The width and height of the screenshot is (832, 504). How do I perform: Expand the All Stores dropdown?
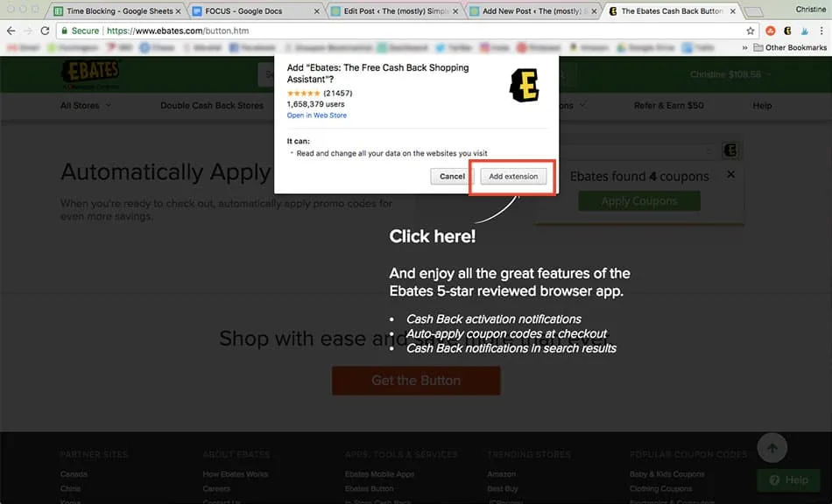(86, 106)
